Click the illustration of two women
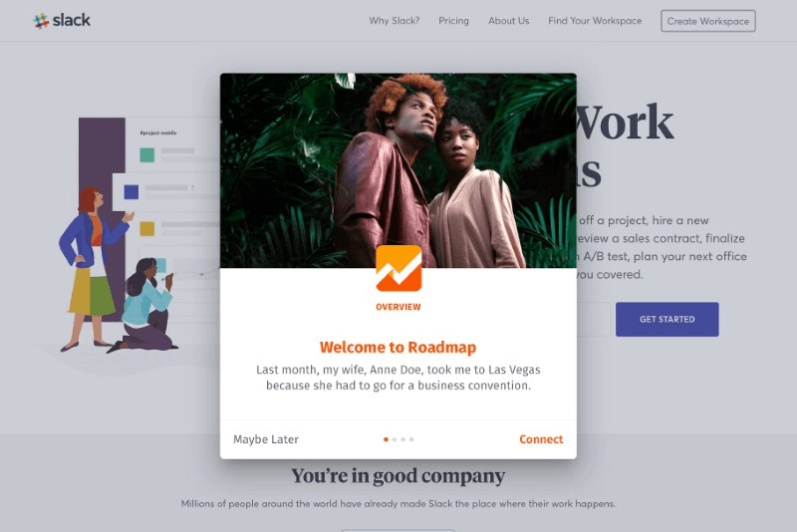This screenshot has width=797, height=532. (117, 269)
